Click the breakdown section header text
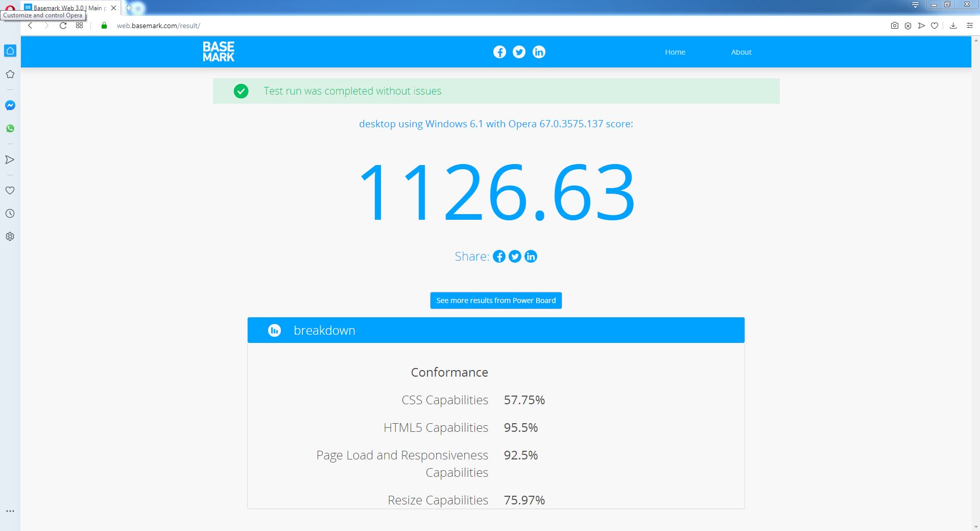980x531 pixels. pos(324,331)
